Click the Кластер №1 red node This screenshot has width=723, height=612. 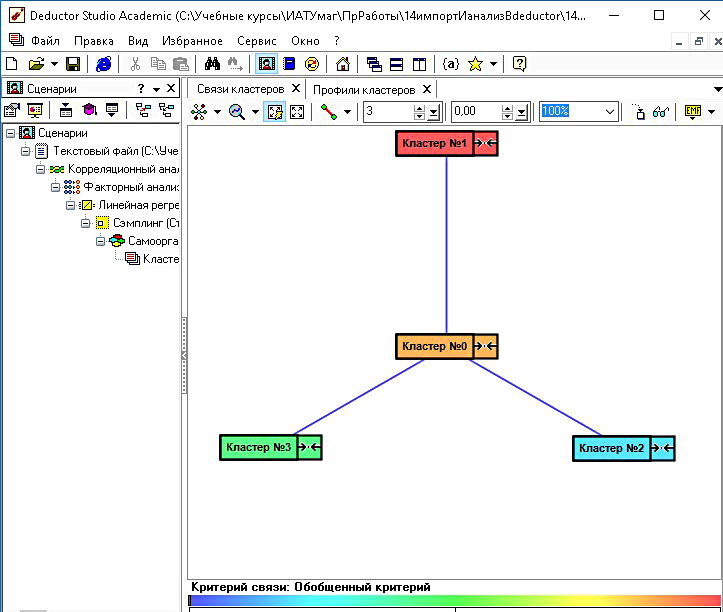coord(446,143)
